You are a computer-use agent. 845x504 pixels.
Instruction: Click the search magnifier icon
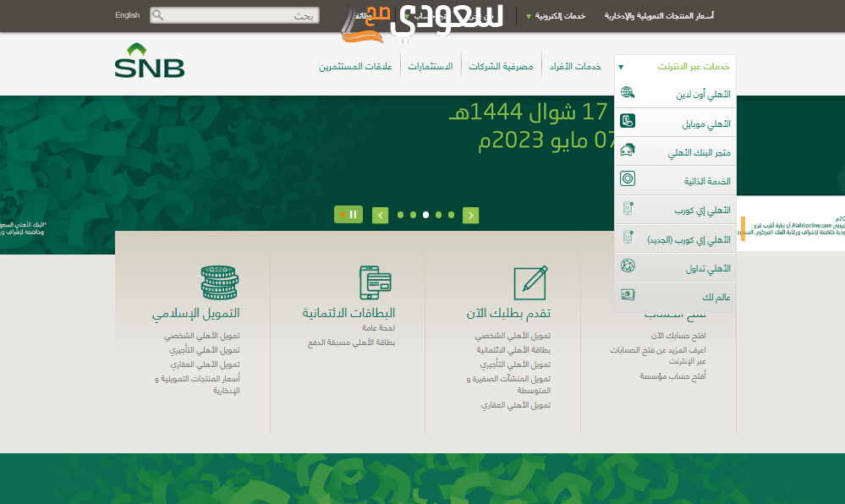point(157,15)
